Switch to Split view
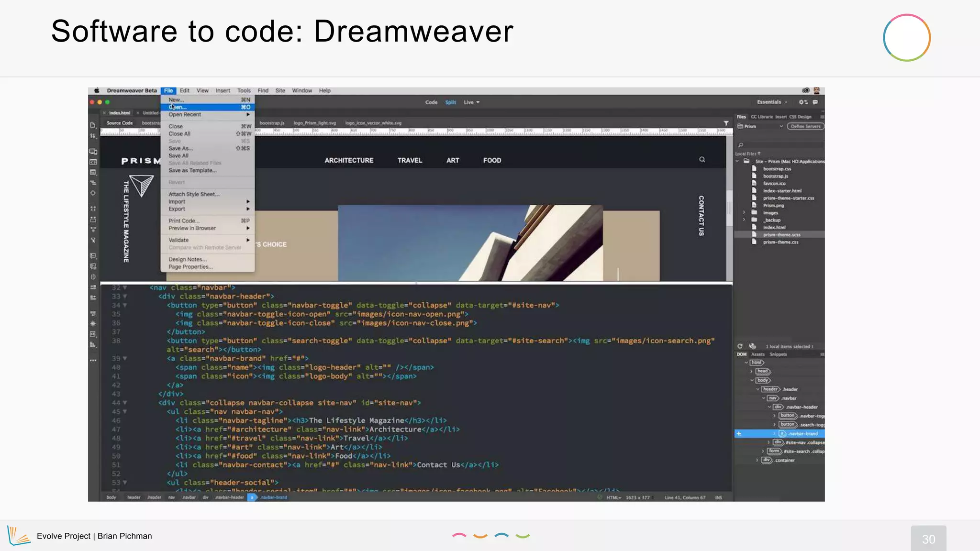Image resolution: width=980 pixels, height=551 pixels. (x=450, y=102)
